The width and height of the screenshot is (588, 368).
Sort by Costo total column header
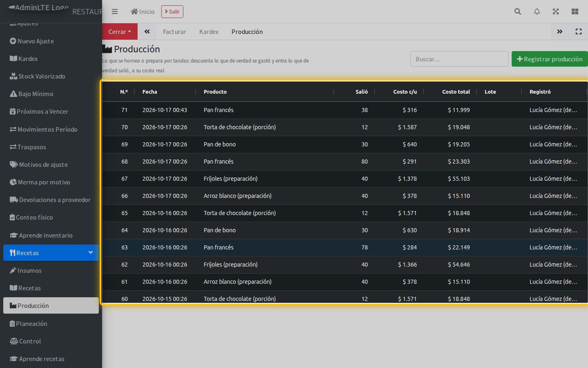[450, 92]
